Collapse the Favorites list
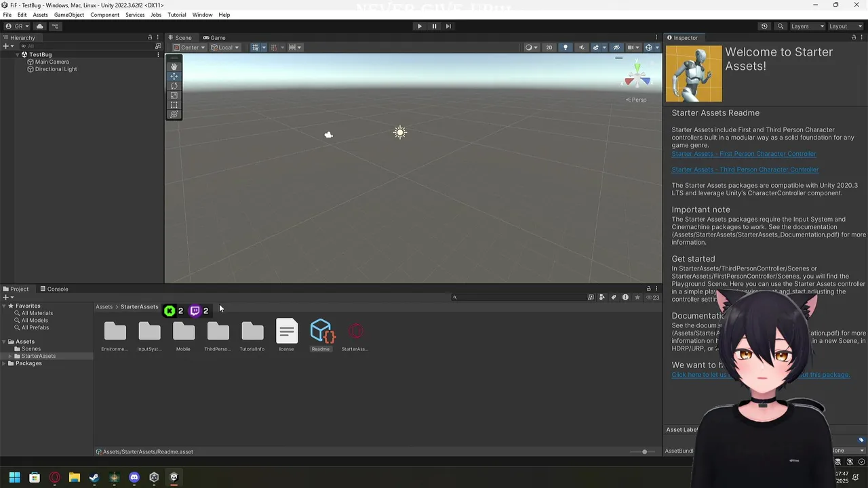 [x=4, y=306]
